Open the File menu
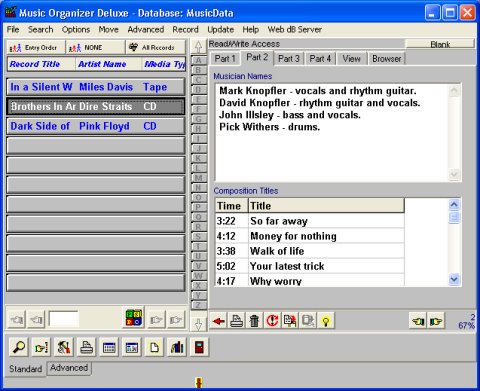This screenshot has width=480, height=391. pos(13,29)
